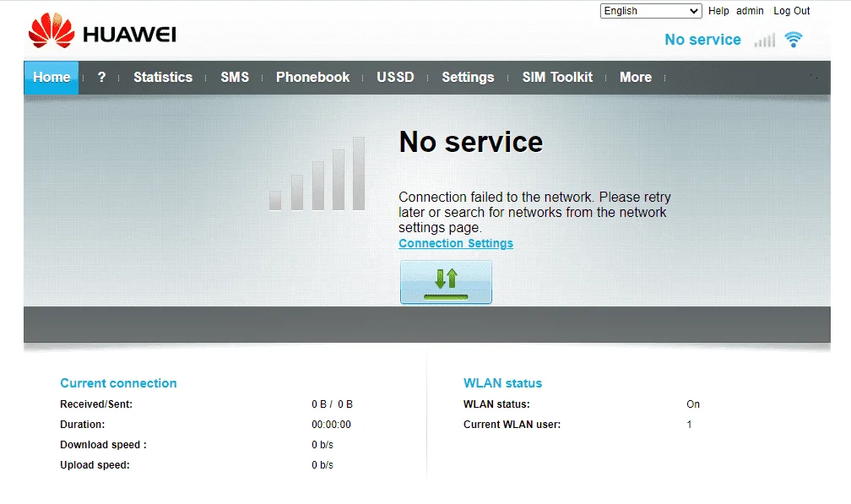Open the English language dropdown
The width and height of the screenshot is (851, 504).
click(651, 11)
